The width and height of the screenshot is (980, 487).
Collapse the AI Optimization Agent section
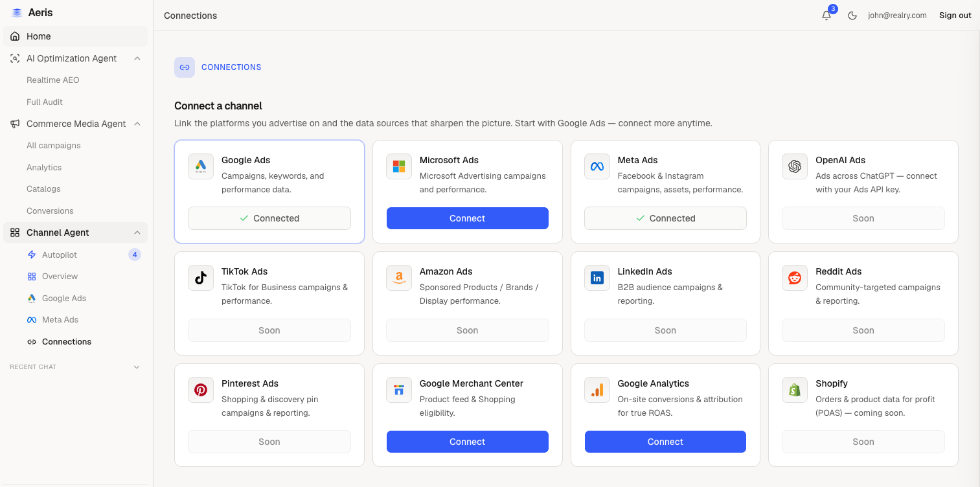[x=137, y=58]
